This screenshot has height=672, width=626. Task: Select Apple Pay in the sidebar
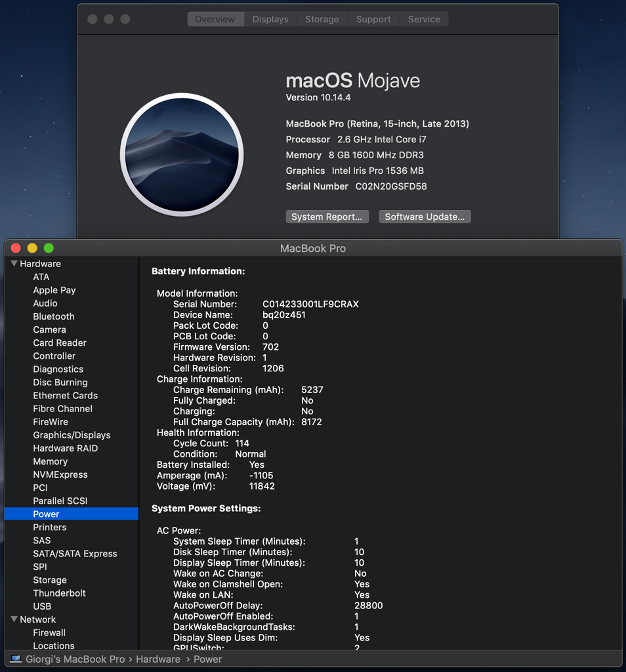tap(54, 290)
